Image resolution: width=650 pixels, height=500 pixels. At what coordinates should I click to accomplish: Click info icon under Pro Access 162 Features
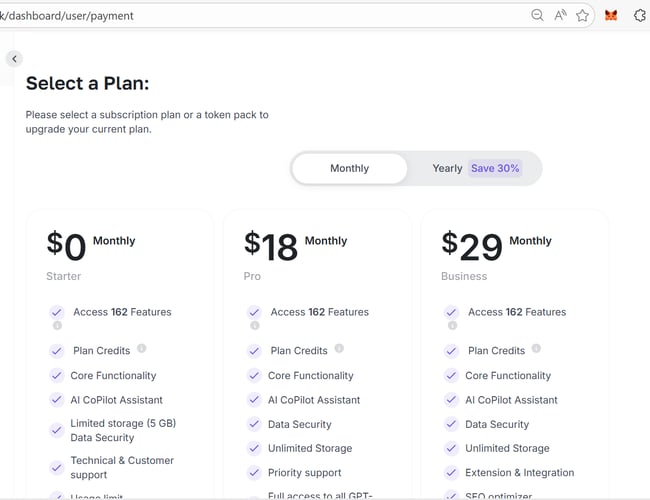pos(254,325)
